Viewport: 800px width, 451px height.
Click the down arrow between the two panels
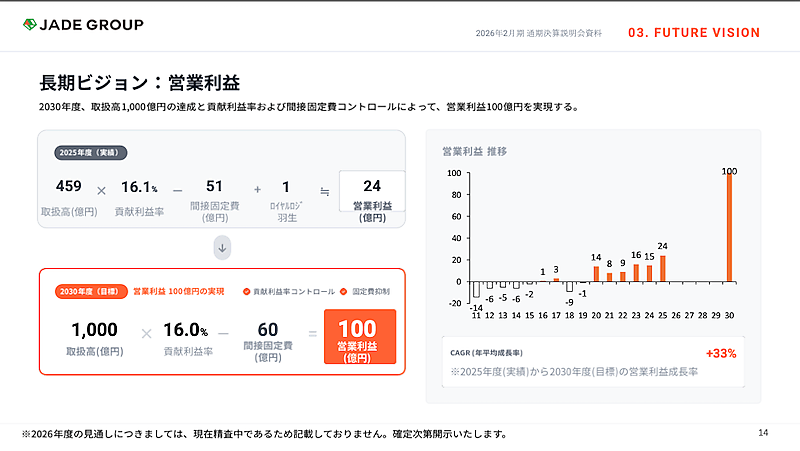pos(222,246)
